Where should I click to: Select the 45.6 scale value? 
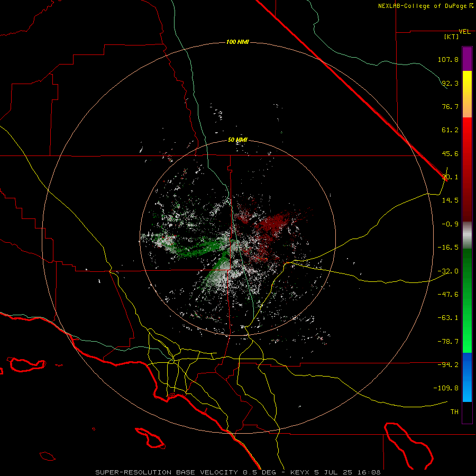point(450,153)
